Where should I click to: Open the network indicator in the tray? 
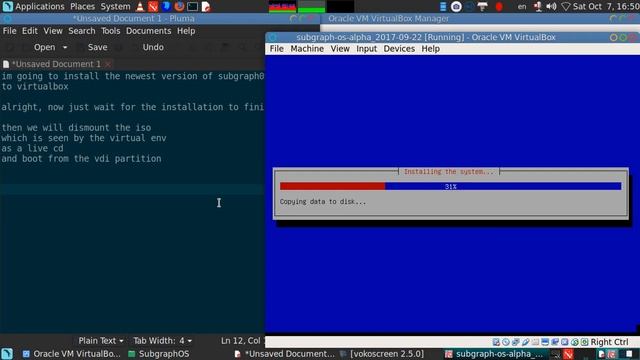tap(566, 7)
